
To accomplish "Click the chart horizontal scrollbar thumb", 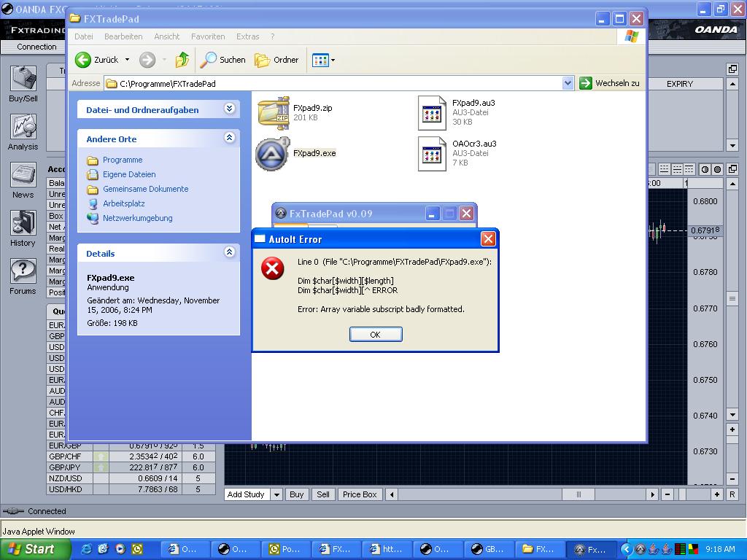I will click(579, 494).
